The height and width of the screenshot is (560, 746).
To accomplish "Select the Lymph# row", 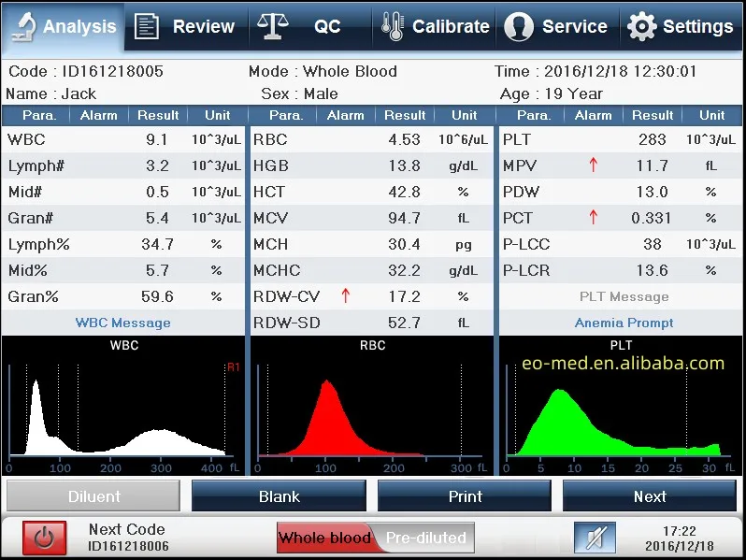I will [122, 165].
